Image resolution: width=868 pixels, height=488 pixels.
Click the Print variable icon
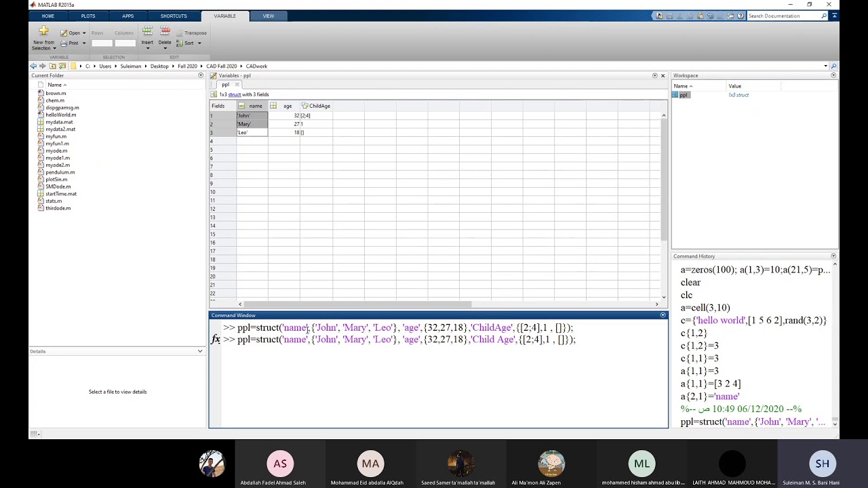[64, 43]
